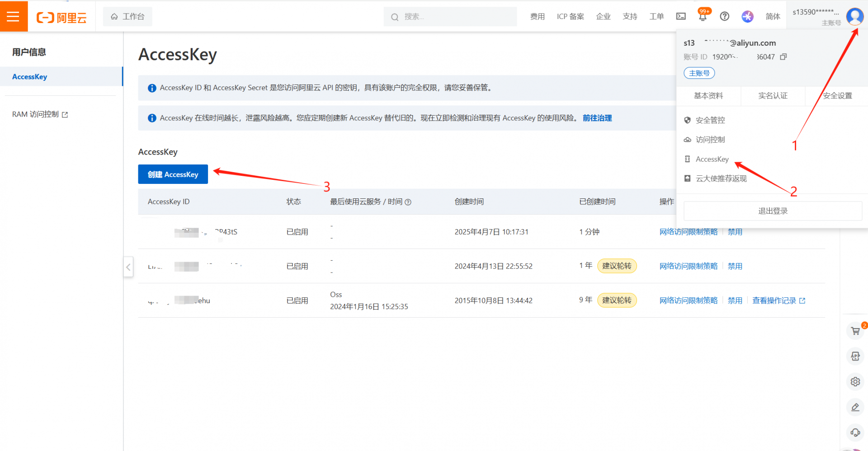
Task: Click 禁用 for the key created 2015年10月8日
Action: tap(735, 301)
